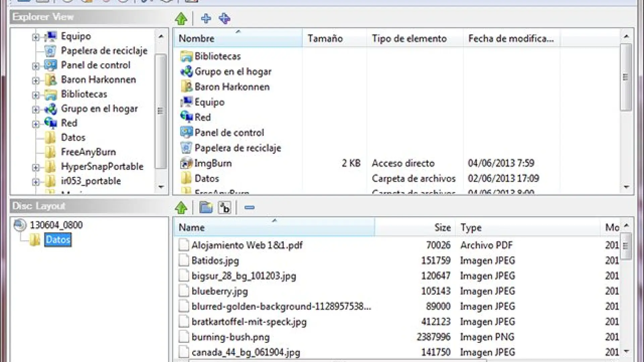Click the Rename icon in Disc Layout toolbar

(224, 208)
